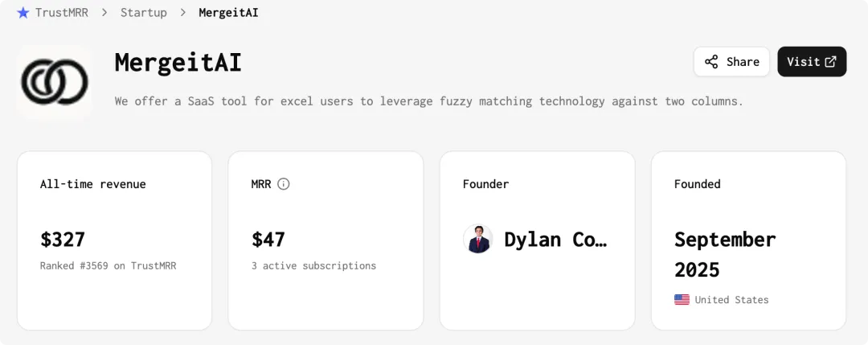Click the Share button

731,61
